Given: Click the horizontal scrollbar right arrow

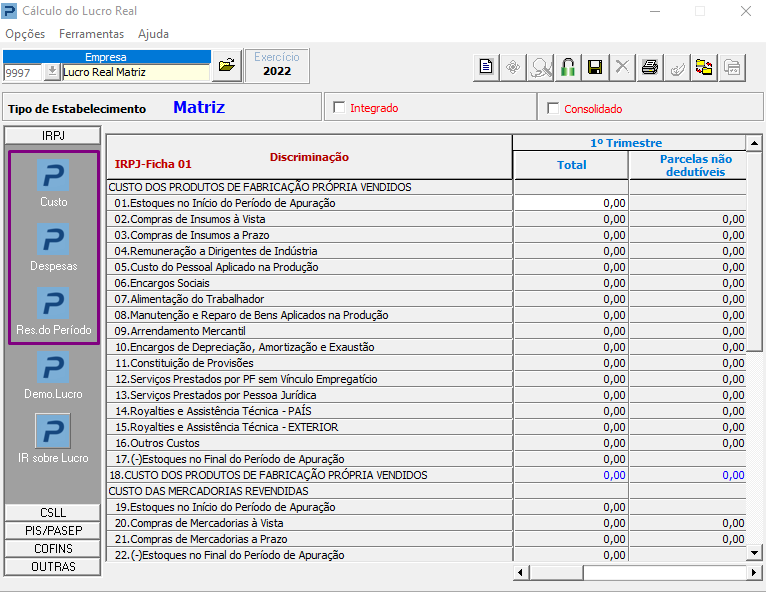Looking at the screenshot, I should pyautogui.click(x=754, y=572).
